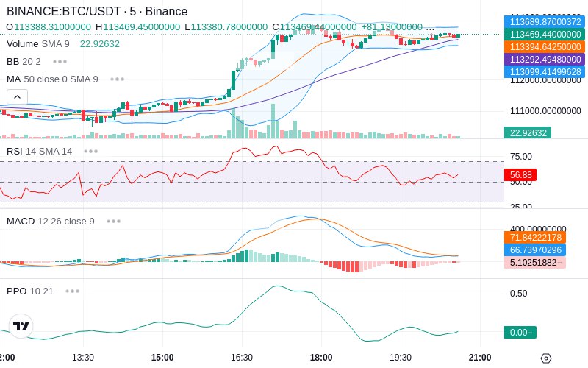Click the 21:00 time axis label
The height and width of the screenshot is (368, 588).
(x=480, y=358)
